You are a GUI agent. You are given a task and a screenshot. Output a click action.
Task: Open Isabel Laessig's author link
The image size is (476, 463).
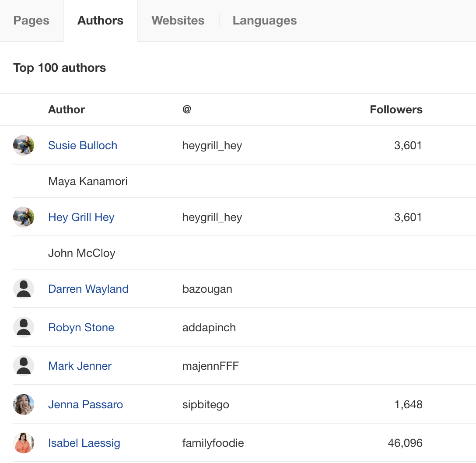click(84, 443)
